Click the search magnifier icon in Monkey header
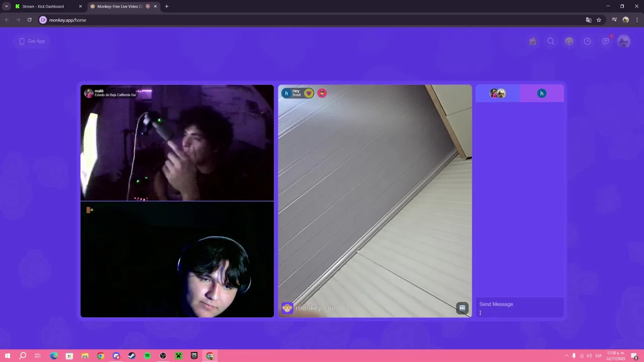This screenshot has width=644, height=362. click(x=551, y=41)
